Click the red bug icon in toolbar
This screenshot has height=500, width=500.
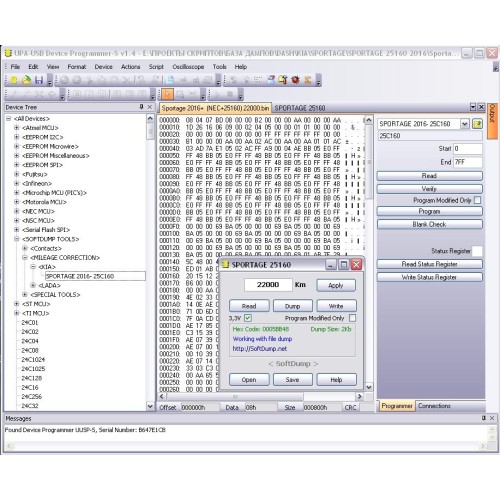point(295,80)
